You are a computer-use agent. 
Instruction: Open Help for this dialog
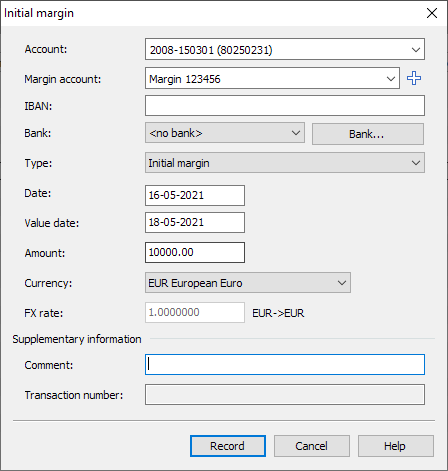pos(396,446)
